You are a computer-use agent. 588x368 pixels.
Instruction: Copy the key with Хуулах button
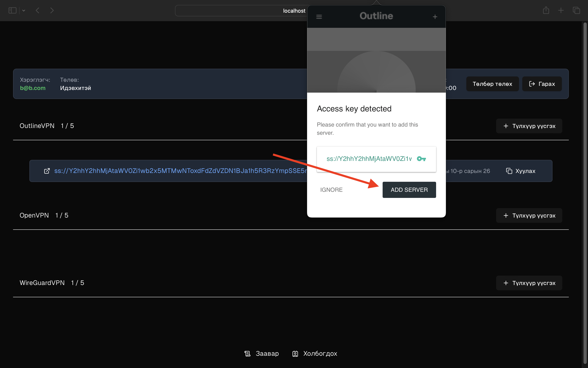click(x=520, y=171)
